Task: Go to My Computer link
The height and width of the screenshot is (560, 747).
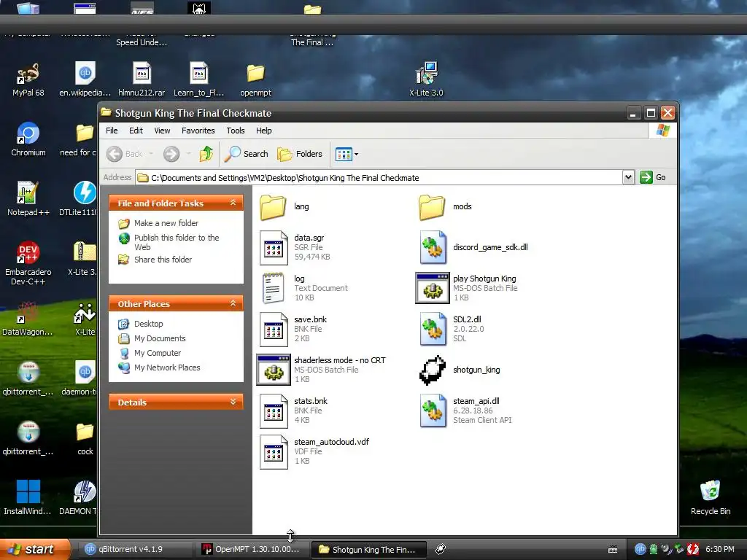Action: click(x=158, y=354)
